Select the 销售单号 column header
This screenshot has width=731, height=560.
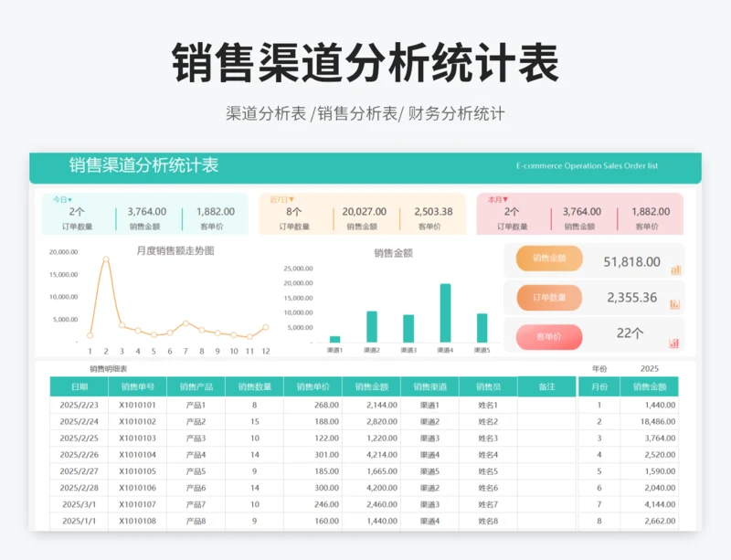[138, 386]
